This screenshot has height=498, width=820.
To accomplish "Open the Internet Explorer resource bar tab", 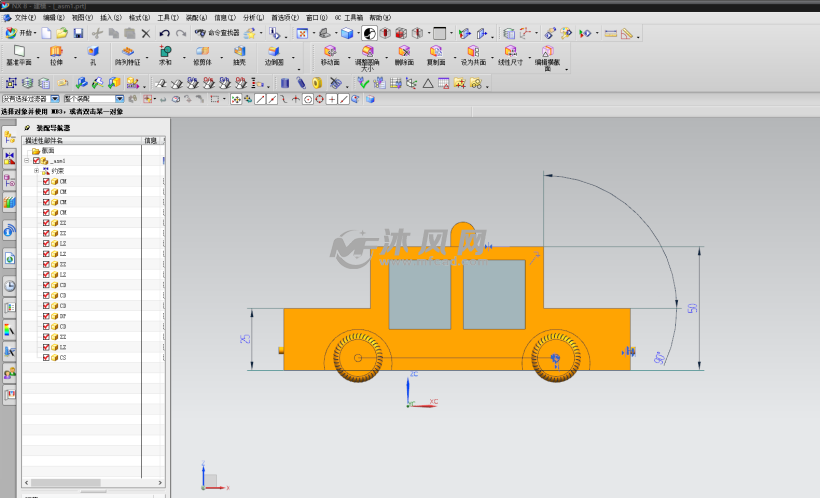I will 9,258.
